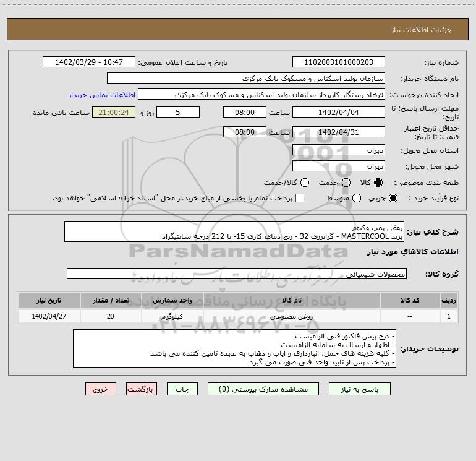Click the بازگشت back button
Screen dimensions: 476x461
point(142,389)
